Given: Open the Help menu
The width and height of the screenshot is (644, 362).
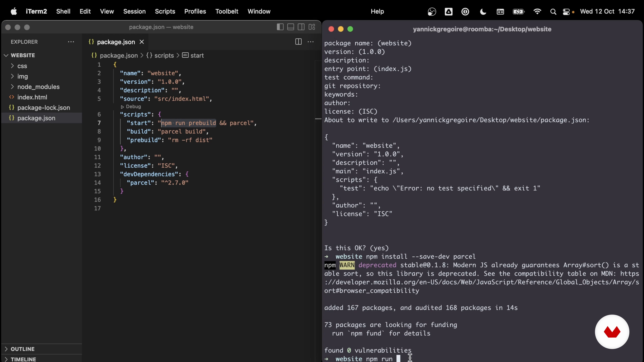Looking at the screenshot, I should pos(377,11).
